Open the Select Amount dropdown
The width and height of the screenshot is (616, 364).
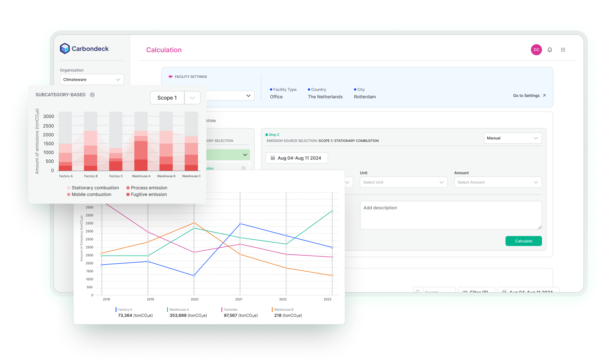click(498, 182)
